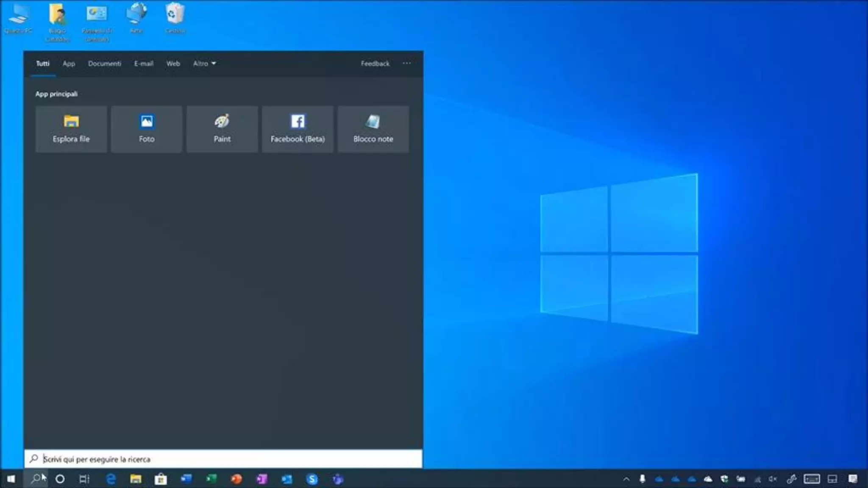The width and height of the screenshot is (868, 488).
Task: Show hidden system tray icons chevron
Action: (626, 479)
